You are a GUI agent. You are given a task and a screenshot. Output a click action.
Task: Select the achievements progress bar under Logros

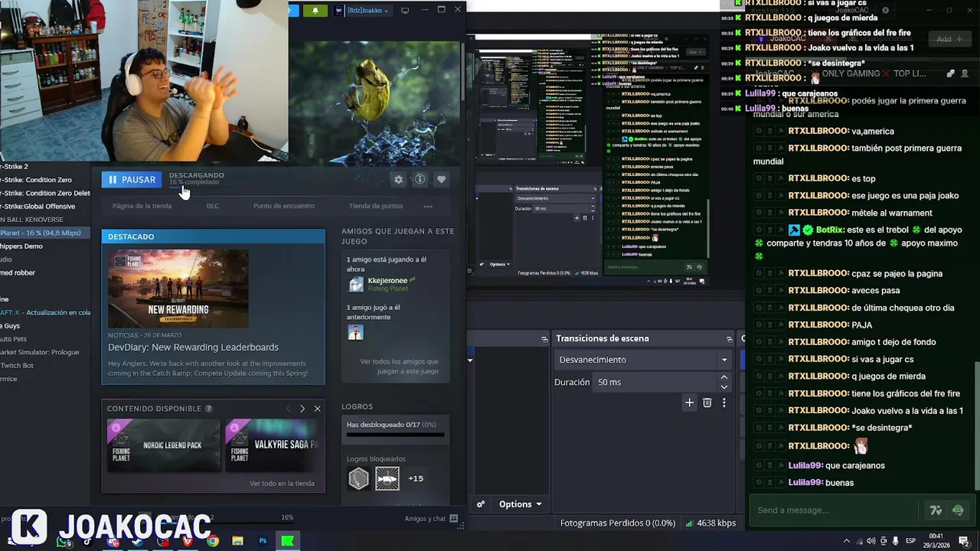point(395,435)
